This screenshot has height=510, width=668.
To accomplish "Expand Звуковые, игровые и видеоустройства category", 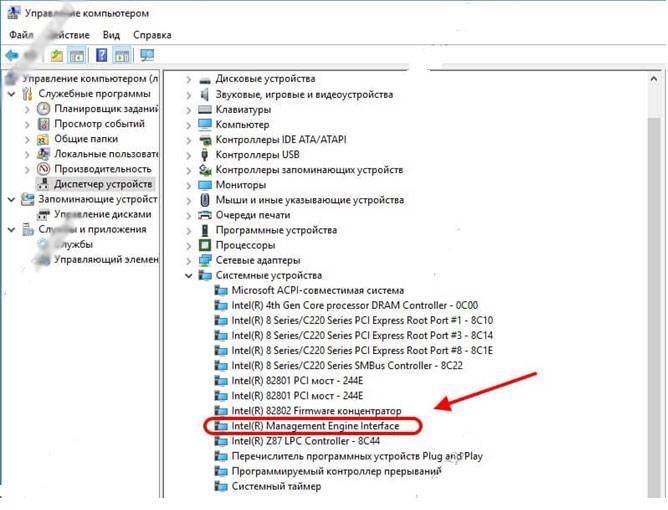I will click(189, 95).
